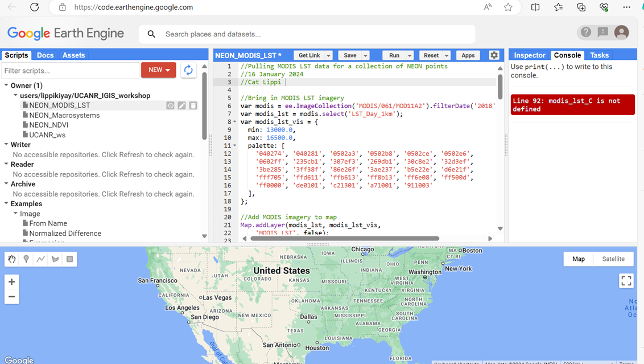Switch to the Docs tab
The width and height of the screenshot is (644, 364).
[x=45, y=55]
